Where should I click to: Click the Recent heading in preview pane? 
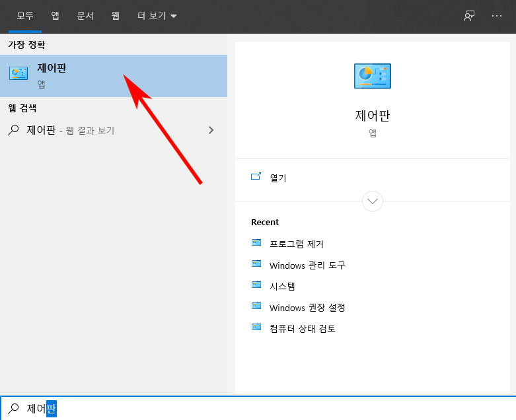click(x=265, y=223)
